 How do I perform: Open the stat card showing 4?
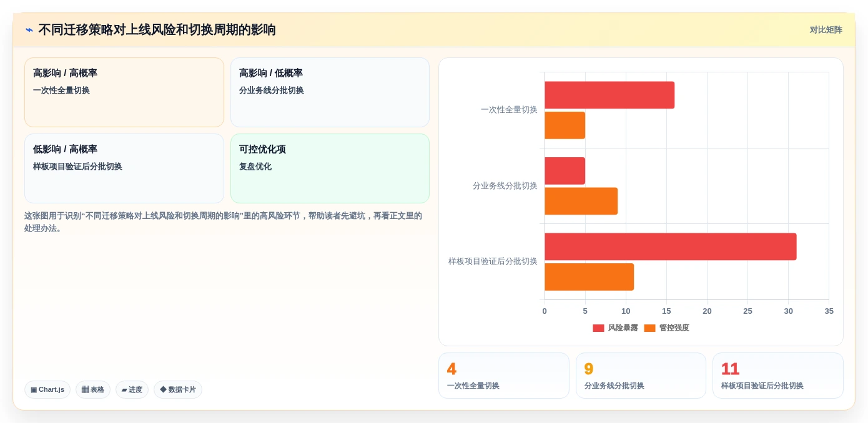[x=504, y=376]
